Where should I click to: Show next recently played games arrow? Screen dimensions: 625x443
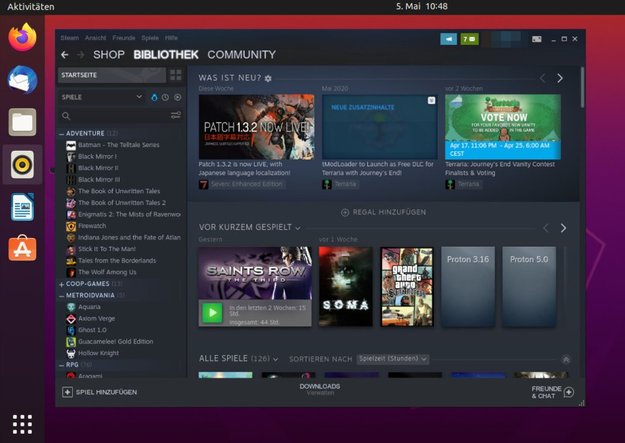point(563,228)
